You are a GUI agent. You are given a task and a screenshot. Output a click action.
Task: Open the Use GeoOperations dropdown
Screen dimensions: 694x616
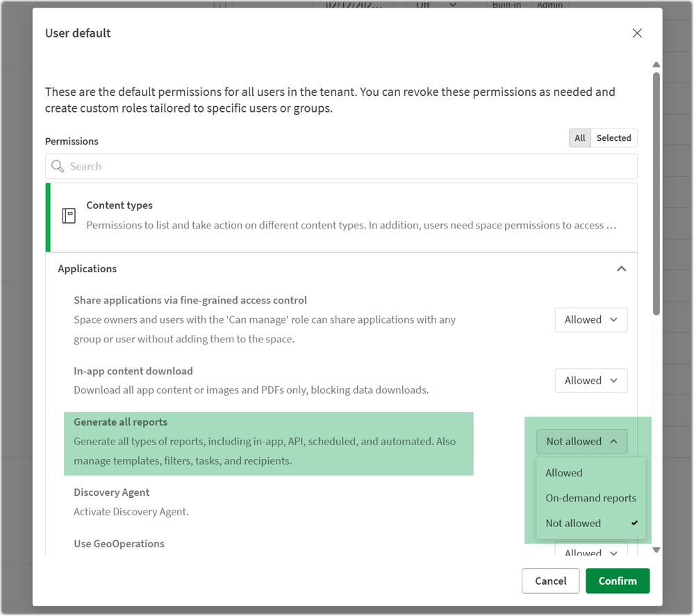(x=590, y=552)
